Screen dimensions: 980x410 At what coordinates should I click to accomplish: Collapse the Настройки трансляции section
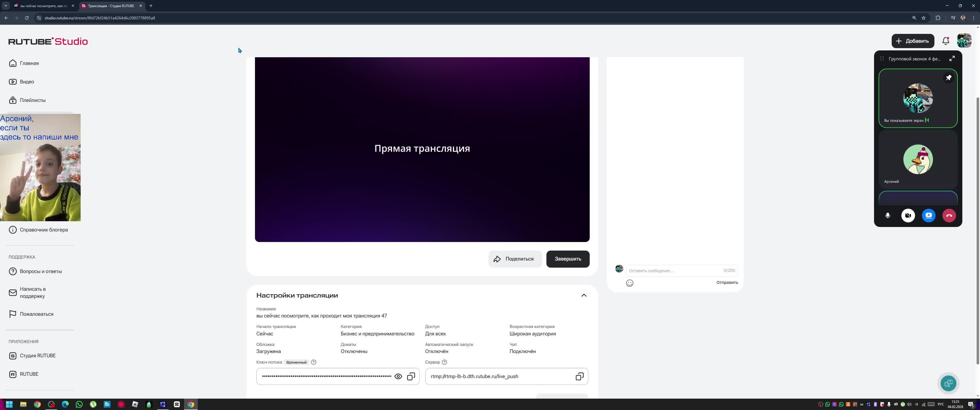coord(584,296)
